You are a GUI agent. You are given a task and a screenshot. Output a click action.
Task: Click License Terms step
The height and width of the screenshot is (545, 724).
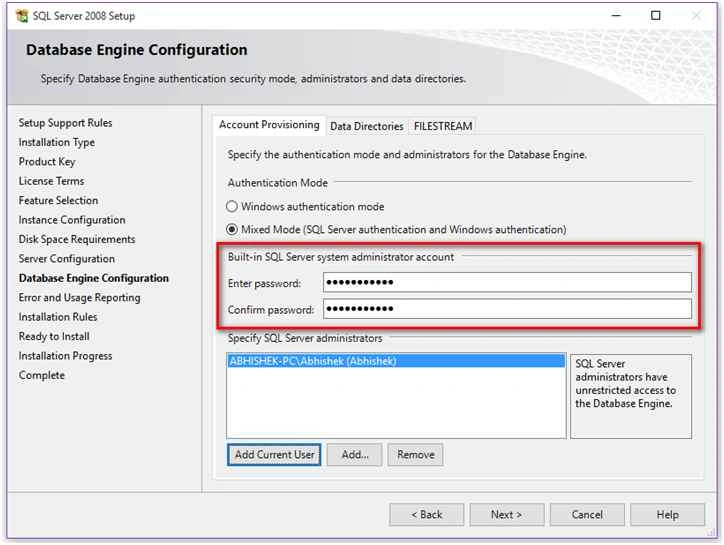point(51,181)
